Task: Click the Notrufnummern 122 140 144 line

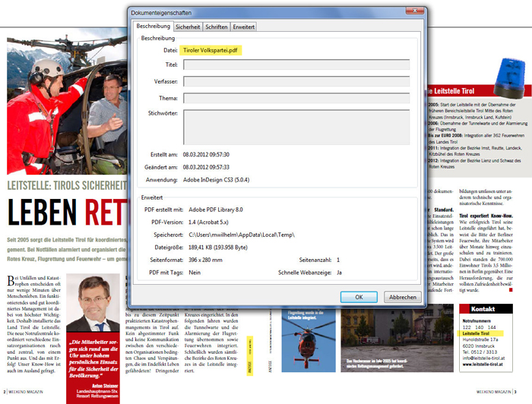Action: pos(479,327)
